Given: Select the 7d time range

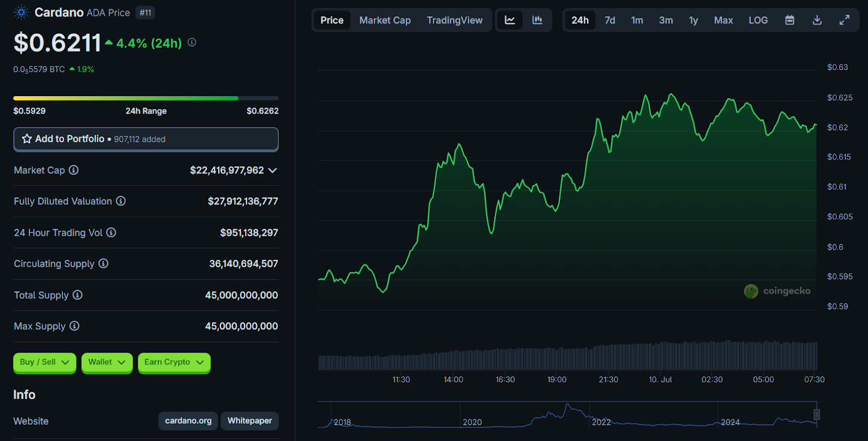Looking at the screenshot, I should point(610,20).
